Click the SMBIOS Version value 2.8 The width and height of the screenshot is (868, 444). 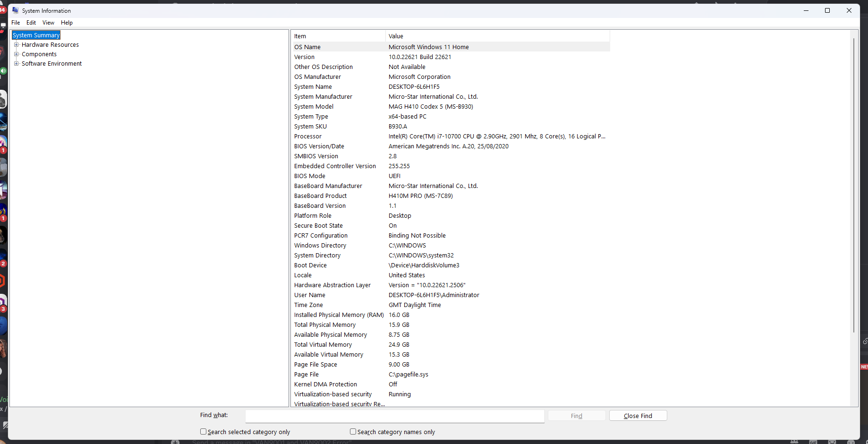392,156
